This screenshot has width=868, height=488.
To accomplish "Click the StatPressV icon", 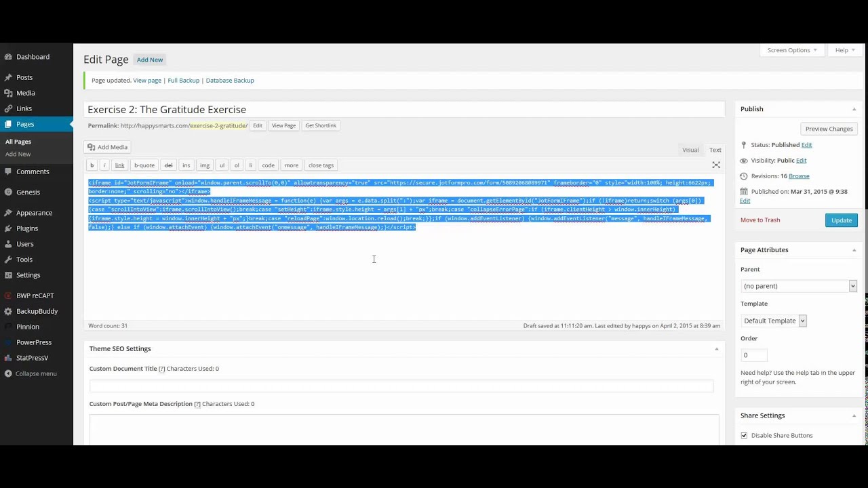I will pos(8,358).
